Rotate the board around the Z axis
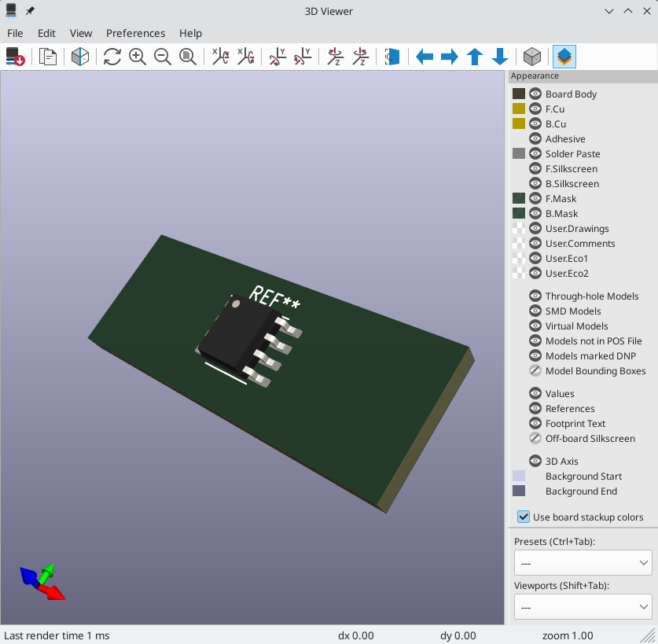This screenshot has width=658, height=644. 335,57
